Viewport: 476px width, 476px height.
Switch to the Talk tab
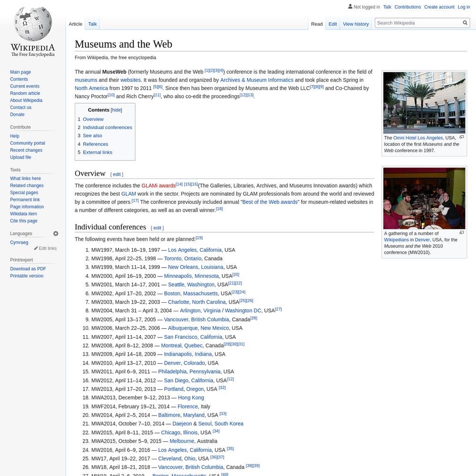click(92, 24)
